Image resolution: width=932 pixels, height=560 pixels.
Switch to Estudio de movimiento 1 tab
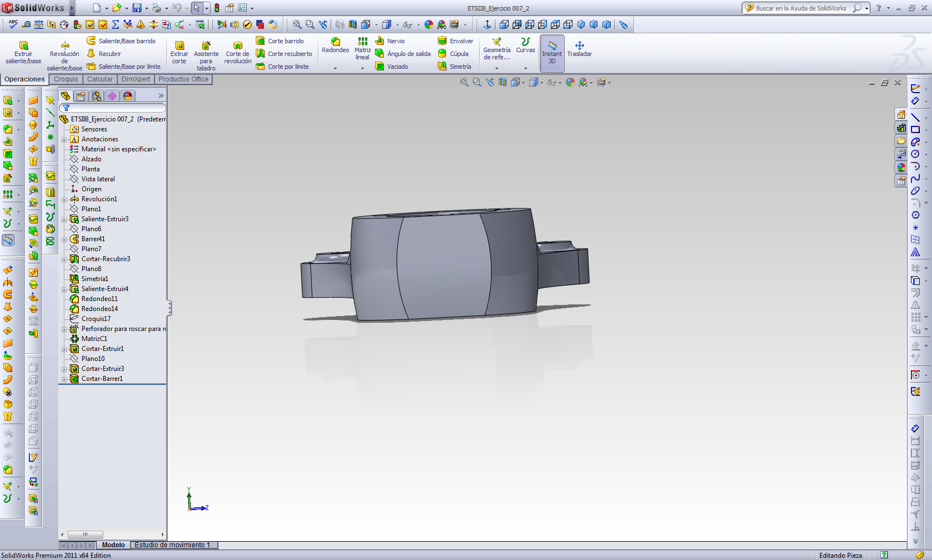pyautogui.click(x=173, y=545)
